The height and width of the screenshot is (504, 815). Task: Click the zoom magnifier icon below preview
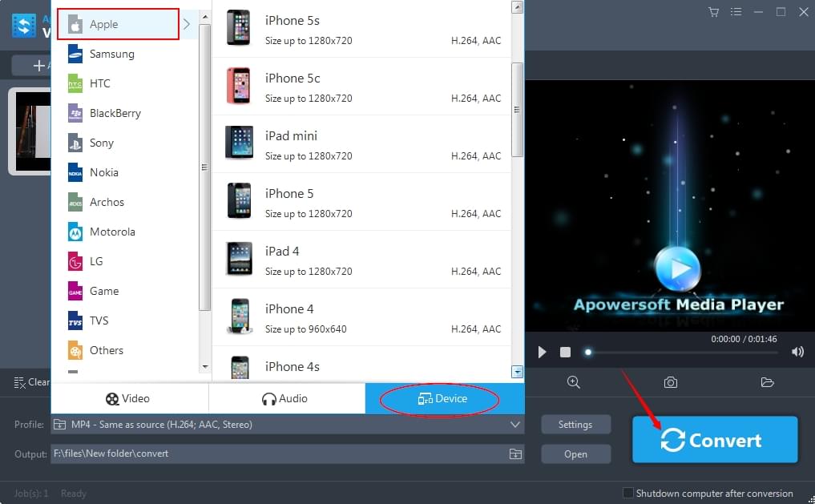[574, 382]
